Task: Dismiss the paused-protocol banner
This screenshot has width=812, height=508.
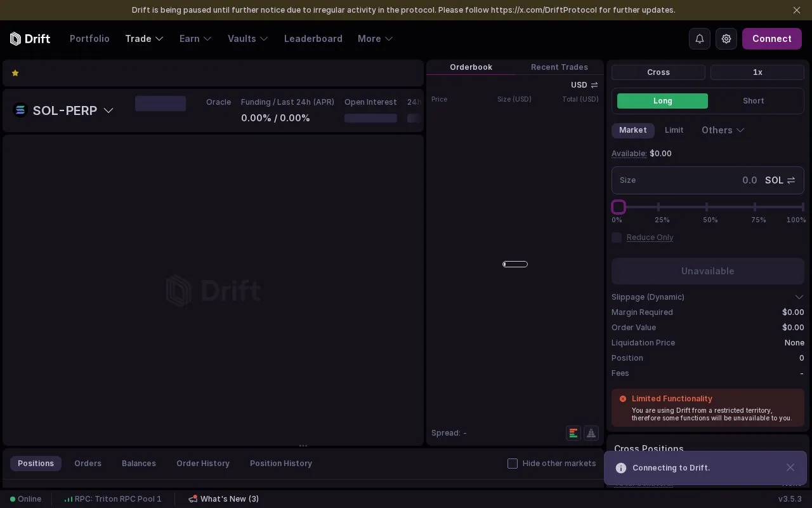Action: pos(797,10)
